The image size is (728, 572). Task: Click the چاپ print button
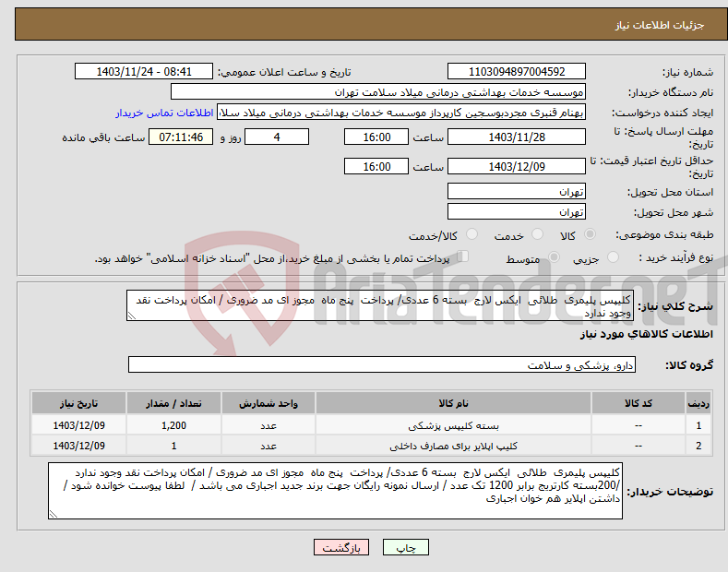[406, 548]
